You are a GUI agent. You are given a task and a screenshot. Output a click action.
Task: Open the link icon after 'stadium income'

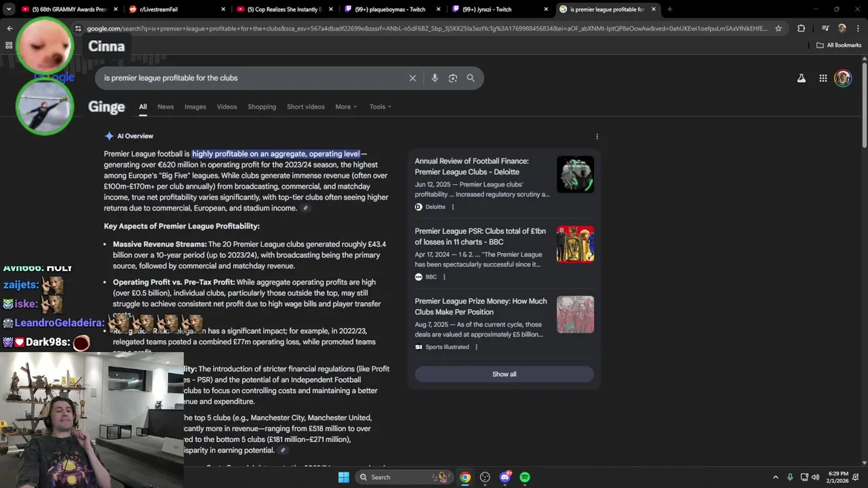pyautogui.click(x=305, y=208)
